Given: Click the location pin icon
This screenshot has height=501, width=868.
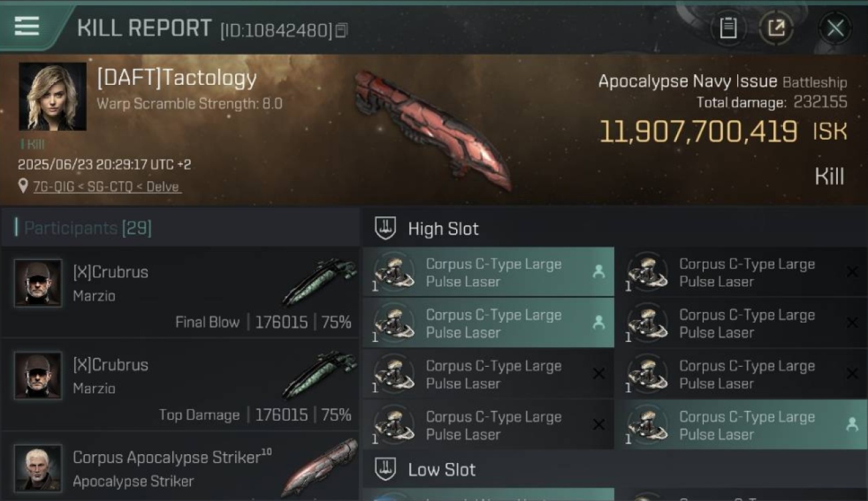Looking at the screenshot, I should [23, 186].
